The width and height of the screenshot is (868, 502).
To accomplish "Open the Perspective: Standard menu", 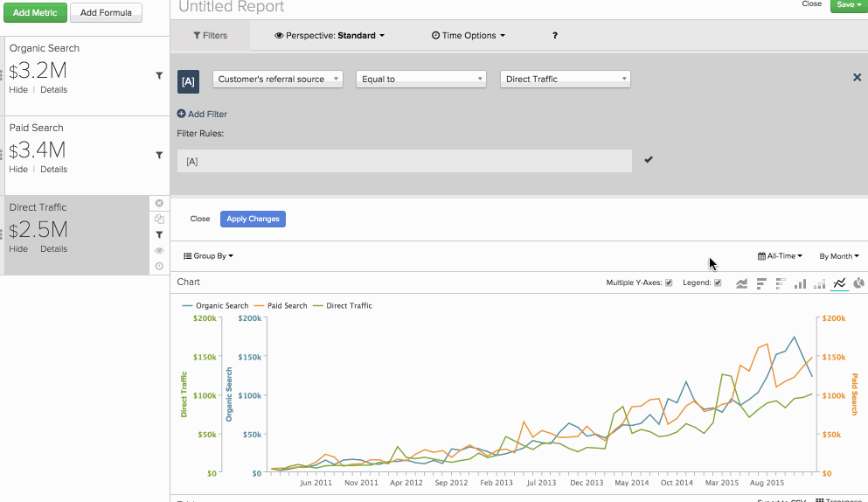I will click(x=329, y=36).
